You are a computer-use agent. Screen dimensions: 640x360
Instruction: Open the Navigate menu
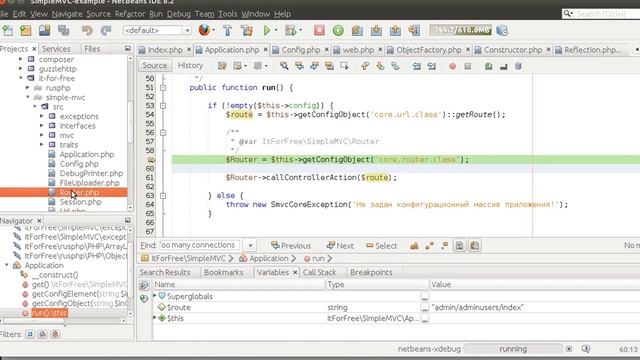[x=67, y=14]
